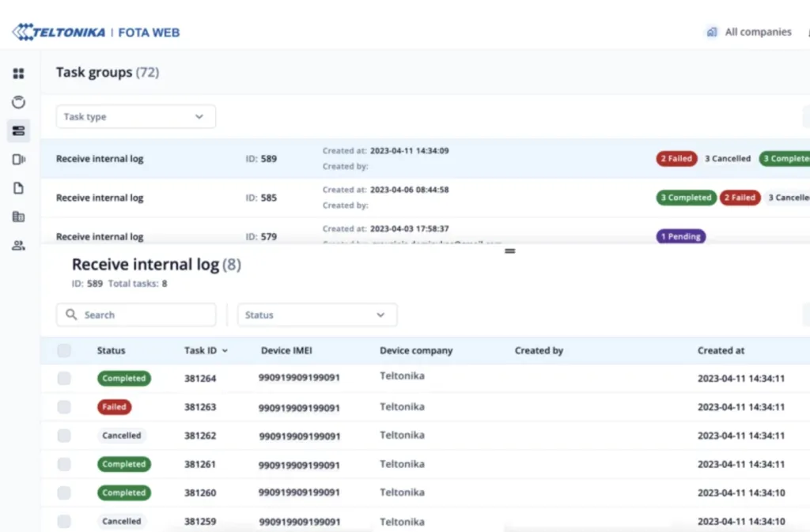Check the select-all checkbox in table header
The image size is (810, 532).
coord(64,350)
